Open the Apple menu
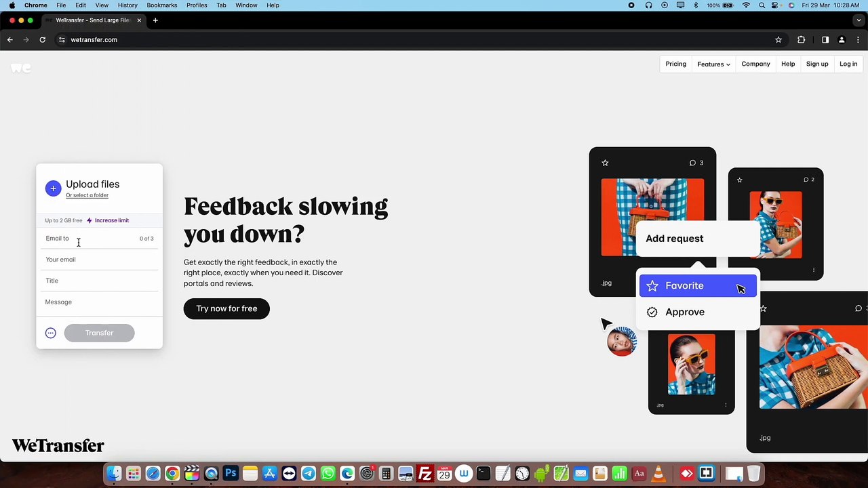Image resolution: width=868 pixels, height=488 pixels. (x=12, y=5)
